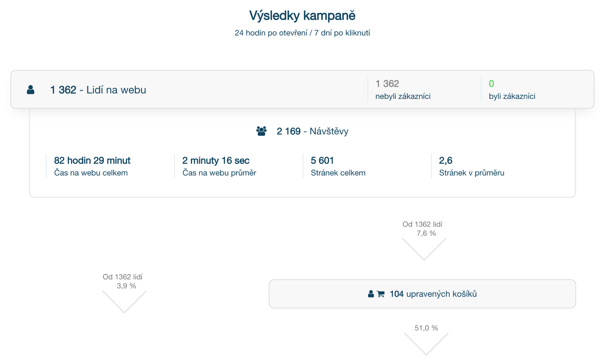The image size is (606, 364).
Task: Click the down chevron below 7,6 %
Action: tap(424, 249)
